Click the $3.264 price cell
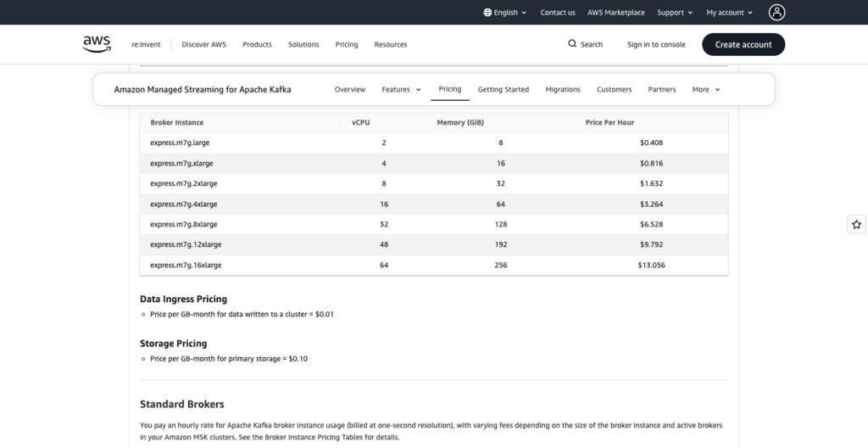The width and height of the screenshot is (868, 448). [652, 204]
